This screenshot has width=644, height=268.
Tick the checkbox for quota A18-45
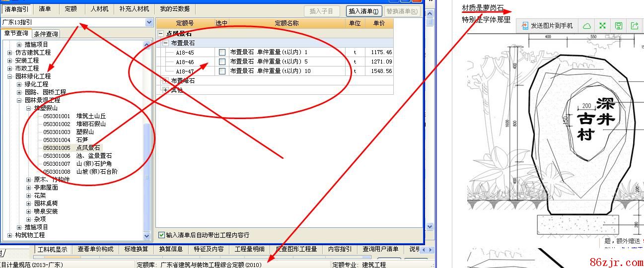click(x=222, y=52)
